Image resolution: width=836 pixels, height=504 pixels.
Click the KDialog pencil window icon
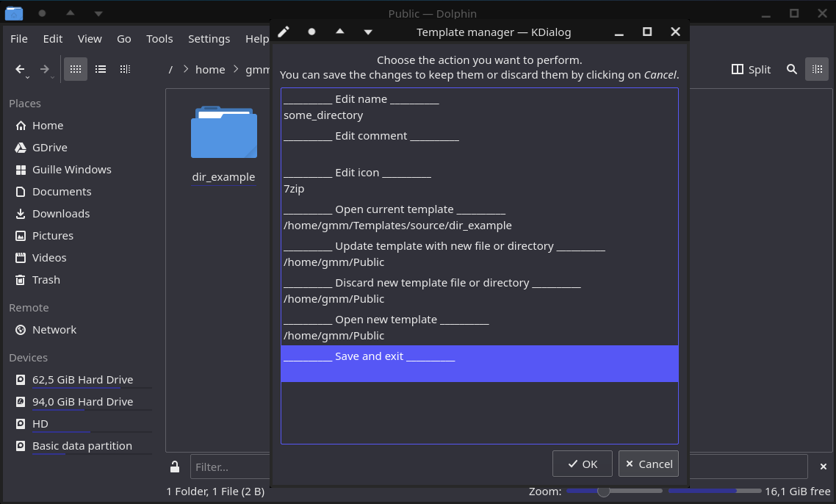[x=284, y=32]
